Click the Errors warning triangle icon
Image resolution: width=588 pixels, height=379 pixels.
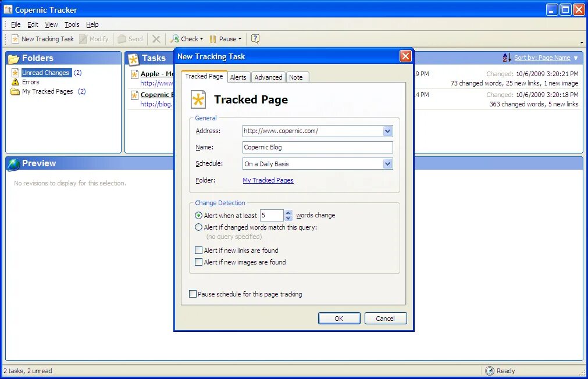click(x=15, y=82)
